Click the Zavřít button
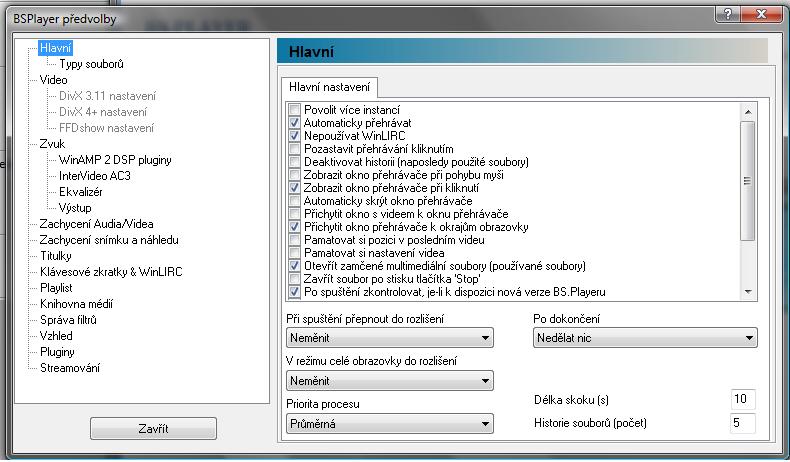This screenshot has width=790, height=462. 153,429
